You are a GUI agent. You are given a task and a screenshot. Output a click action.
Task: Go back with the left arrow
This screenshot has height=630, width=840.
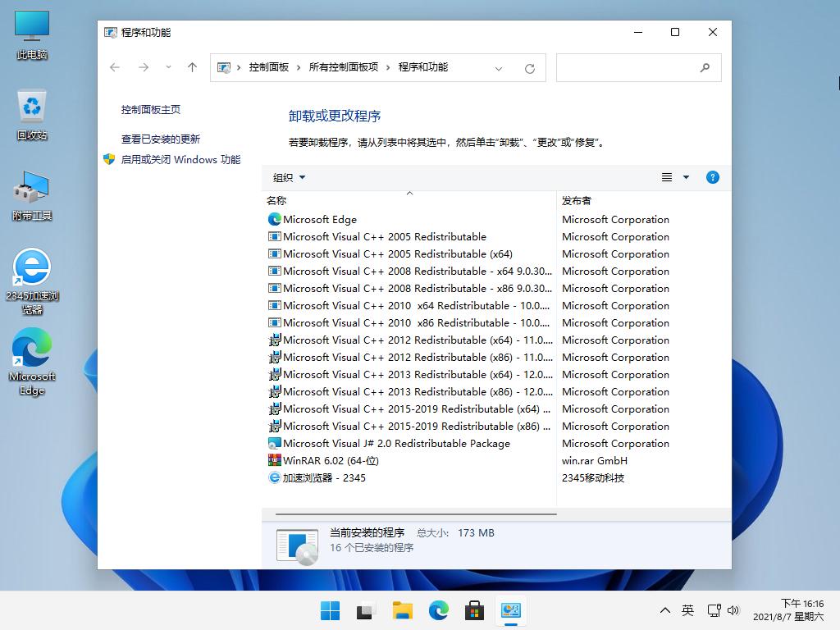coord(115,67)
